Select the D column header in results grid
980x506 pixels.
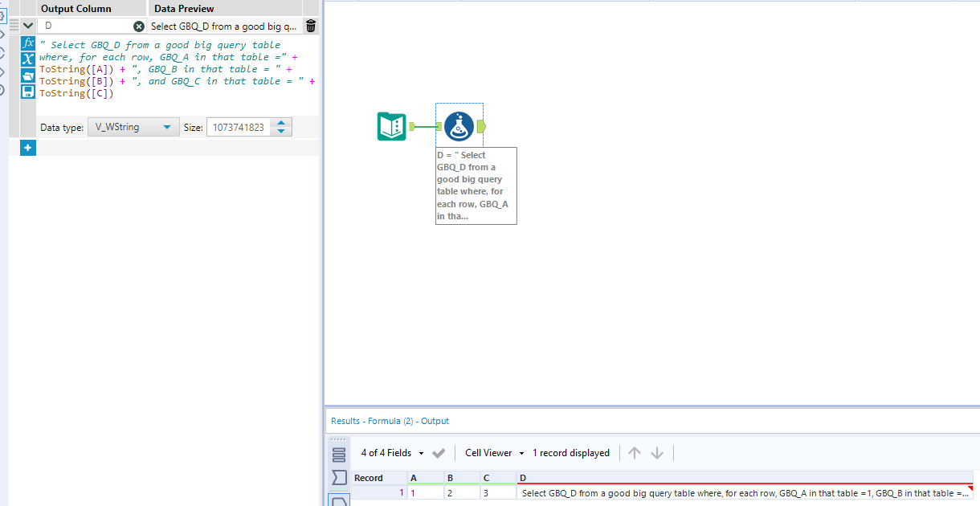[x=524, y=477]
